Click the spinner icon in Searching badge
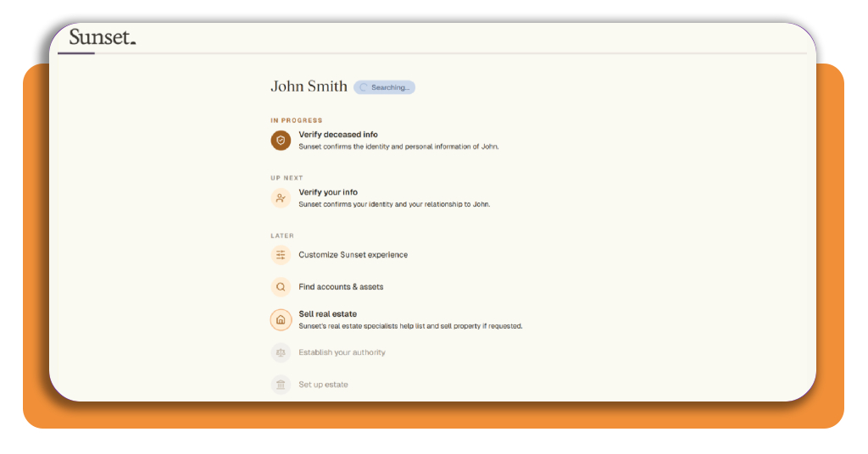Image resolution: width=868 pixels, height=454 pixels. [364, 87]
